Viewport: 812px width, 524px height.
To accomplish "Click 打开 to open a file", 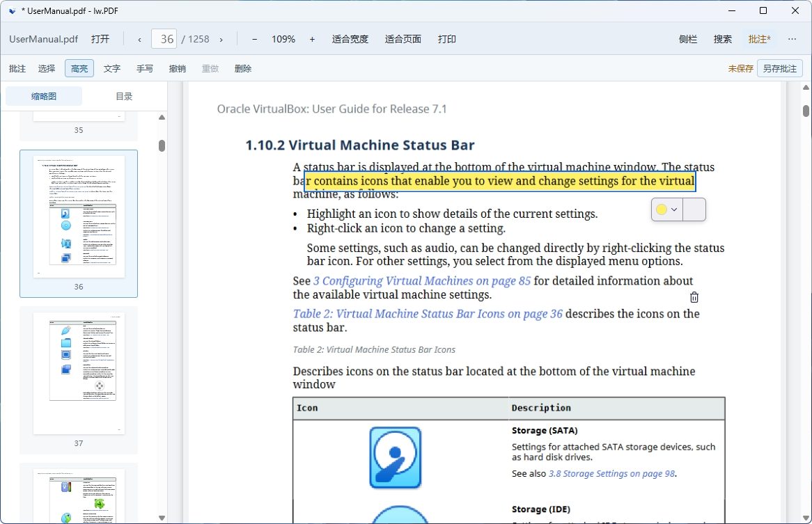I will [x=100, y=39].
